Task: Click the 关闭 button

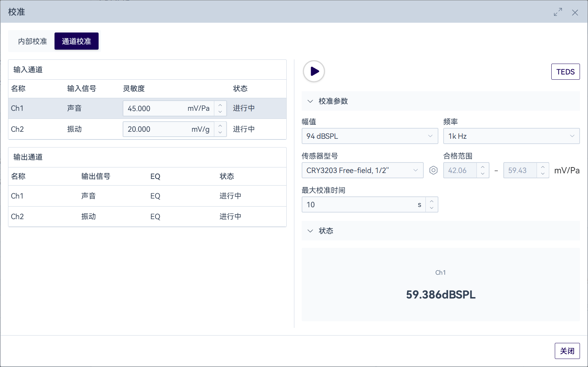Action: click(567, 351)
